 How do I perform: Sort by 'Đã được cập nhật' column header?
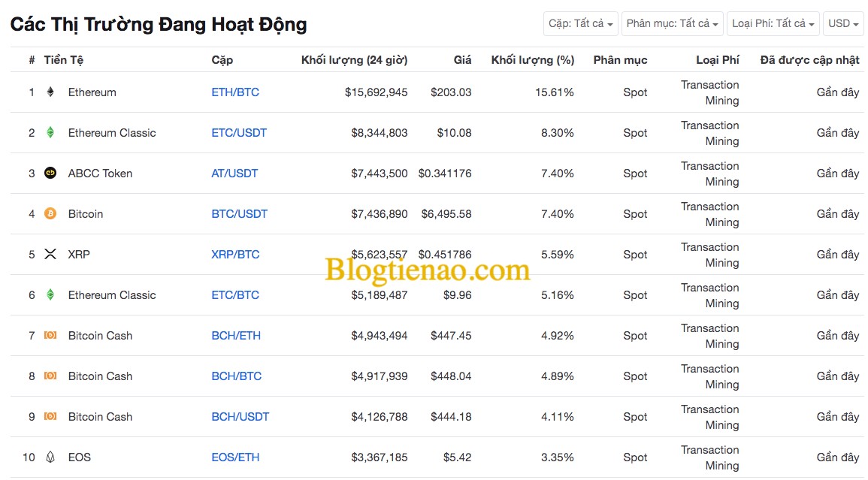pyautogui.click(x=810, y=60)
